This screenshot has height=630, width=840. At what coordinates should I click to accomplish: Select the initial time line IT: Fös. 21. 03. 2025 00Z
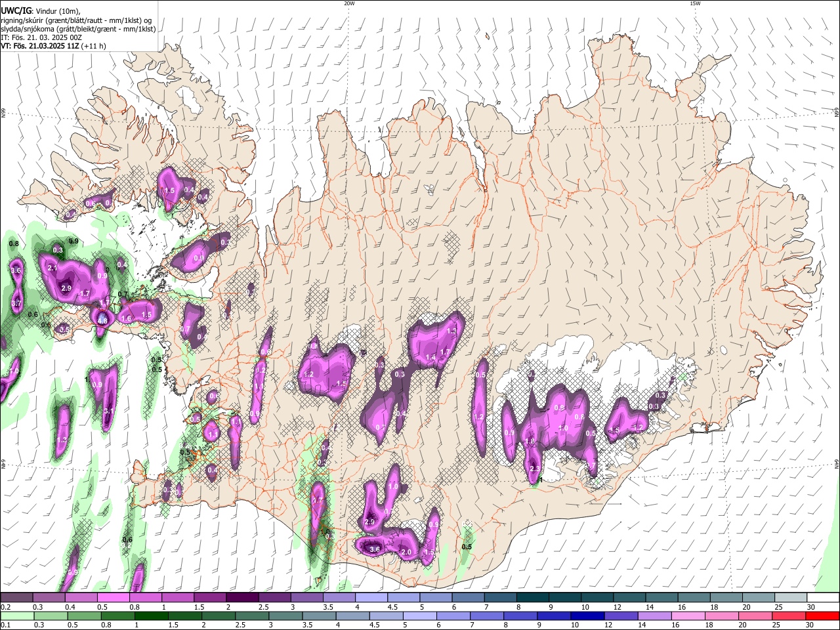[x=41, y=37]
